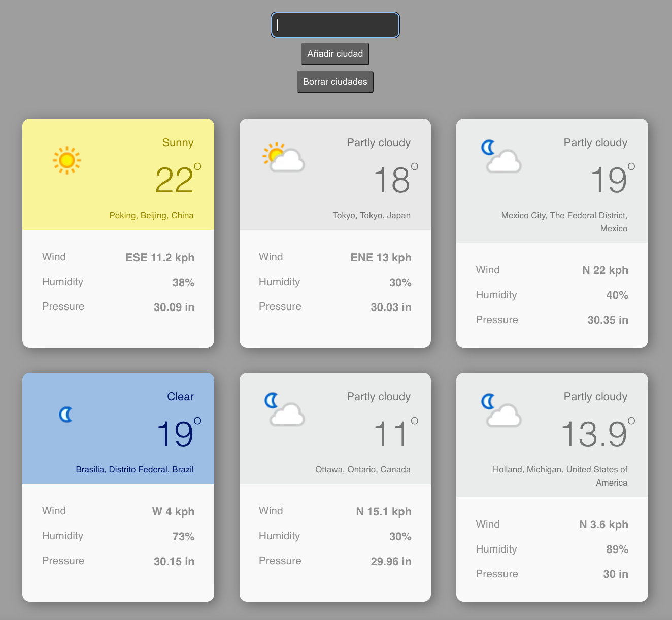The image size is (672, 620).
Task: Click the sun icon on Peking card
Action: pyautogui.click(x=67, y=160)
